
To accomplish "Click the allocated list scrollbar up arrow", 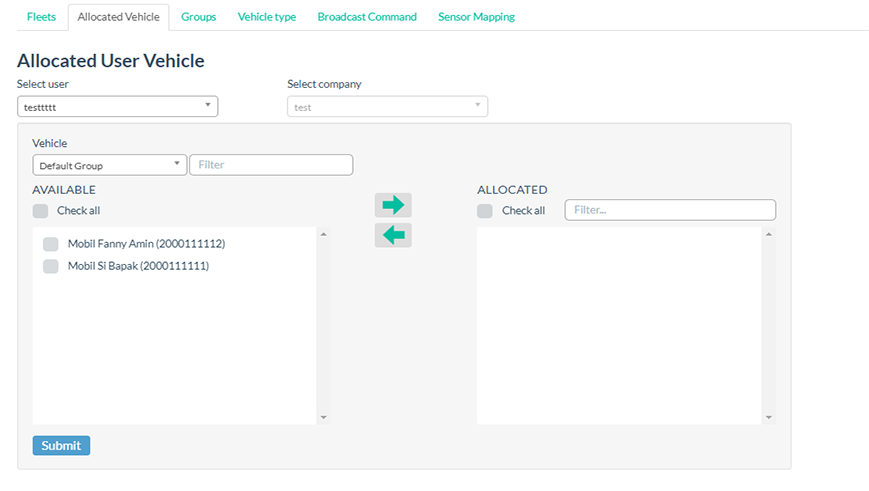I will [768, 235].
